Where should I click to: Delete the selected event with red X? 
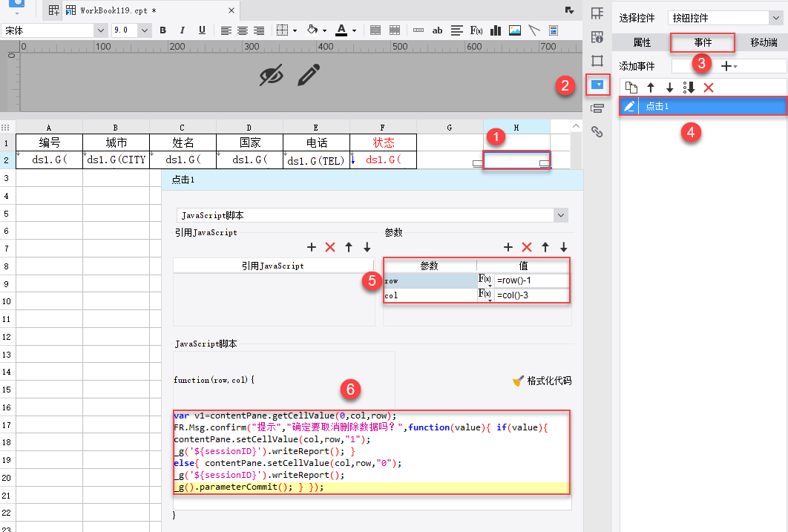point(709,88)
